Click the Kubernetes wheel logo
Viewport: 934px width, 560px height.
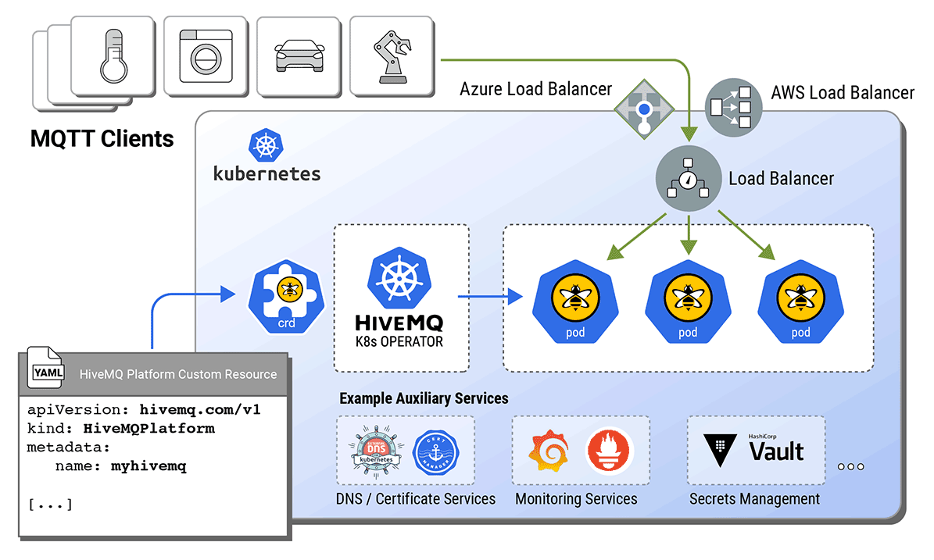coord(266,144)
